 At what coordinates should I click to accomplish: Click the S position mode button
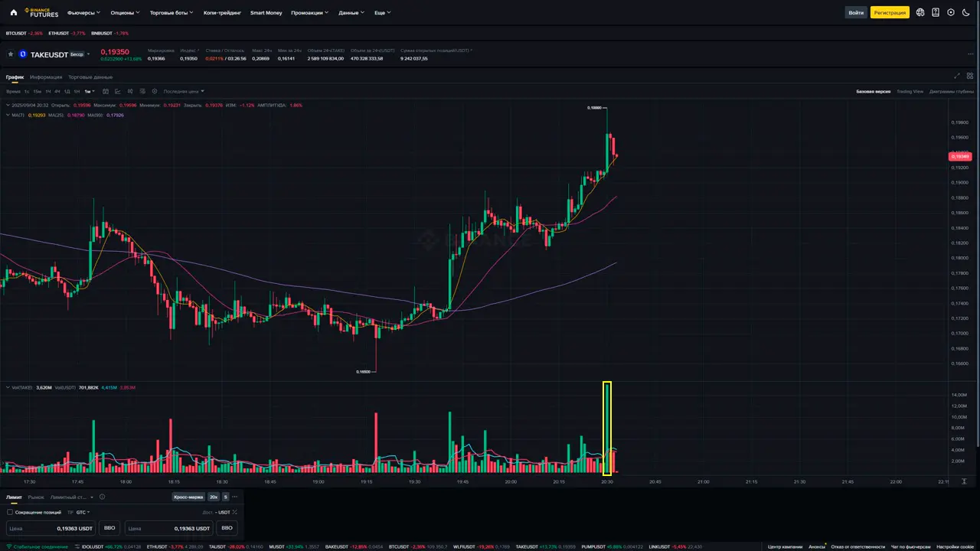click(x=226, y=497)
